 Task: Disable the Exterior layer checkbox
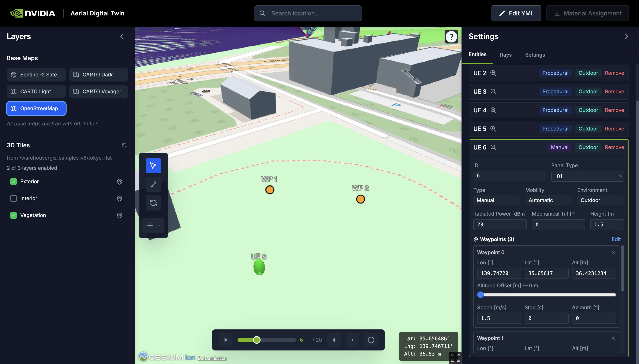click(14, 182)
